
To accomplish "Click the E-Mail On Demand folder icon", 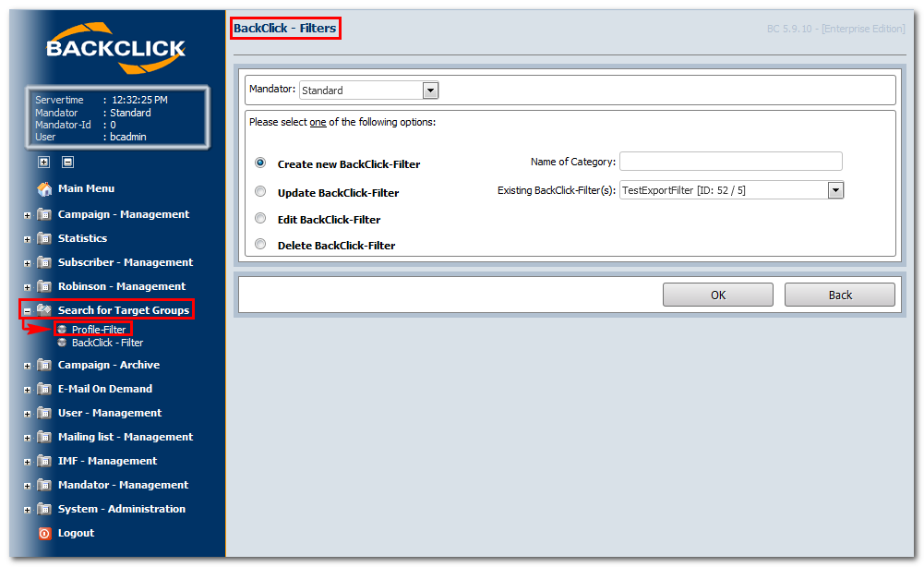I will click(44, 389).
